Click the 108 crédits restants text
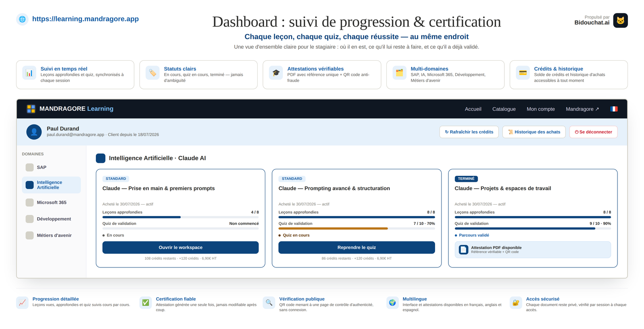Screen dimensions: 644x329 click(x=160, y=258)
